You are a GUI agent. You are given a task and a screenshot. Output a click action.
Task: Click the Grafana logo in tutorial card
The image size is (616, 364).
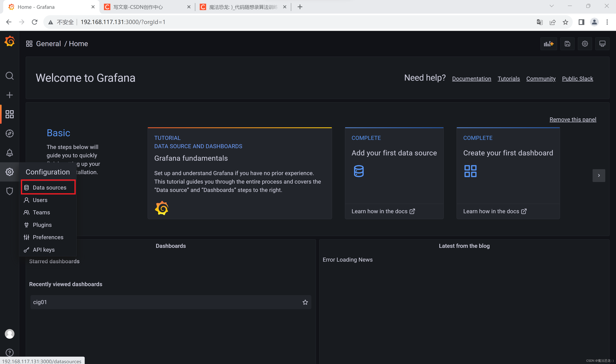[162, 208]
